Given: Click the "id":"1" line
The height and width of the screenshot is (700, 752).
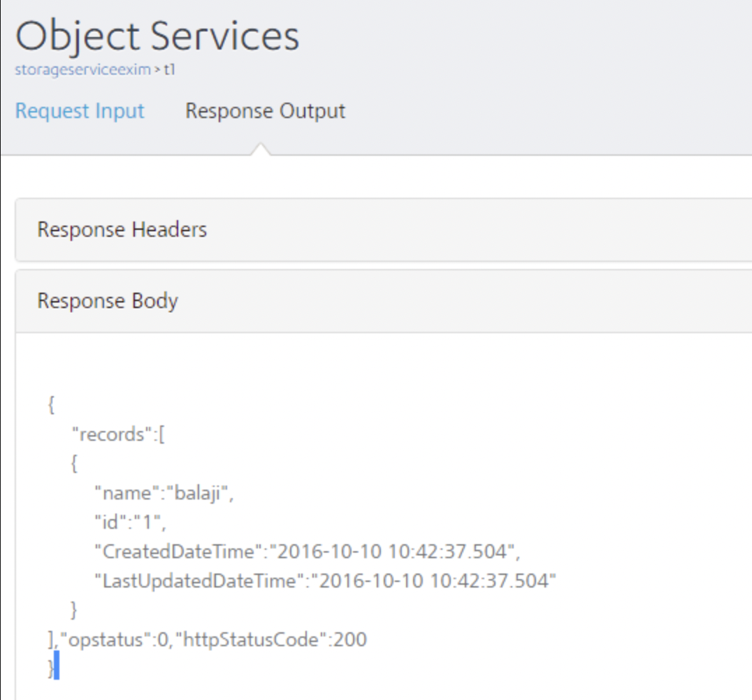Looking at the screenshot, I should point(130,522).
